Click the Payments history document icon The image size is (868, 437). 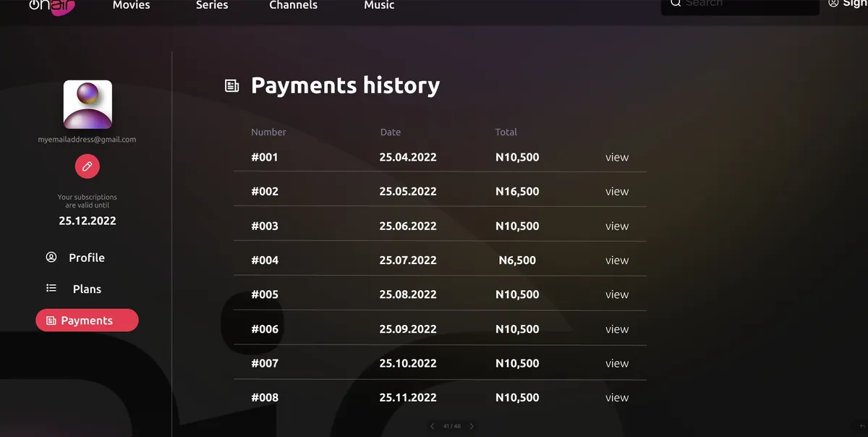pyautogui.click(x=231, y=86)
